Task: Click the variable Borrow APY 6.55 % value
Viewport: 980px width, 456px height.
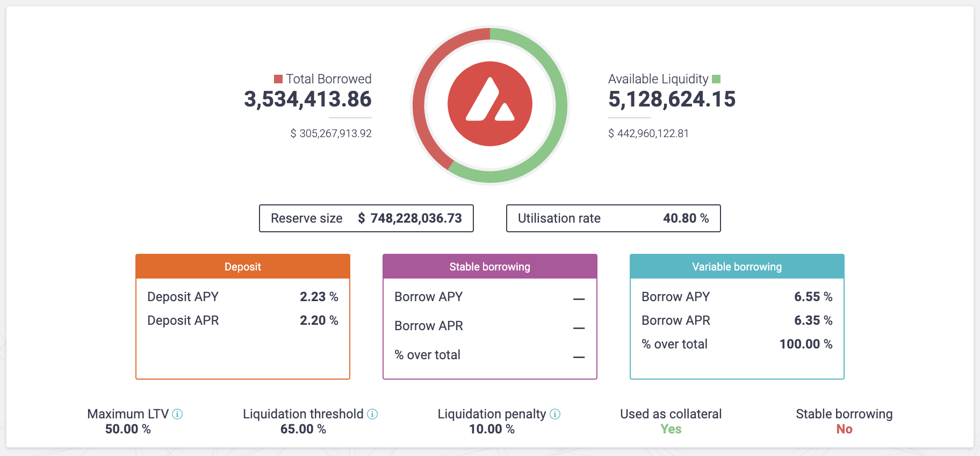Action: click(813, 297)
